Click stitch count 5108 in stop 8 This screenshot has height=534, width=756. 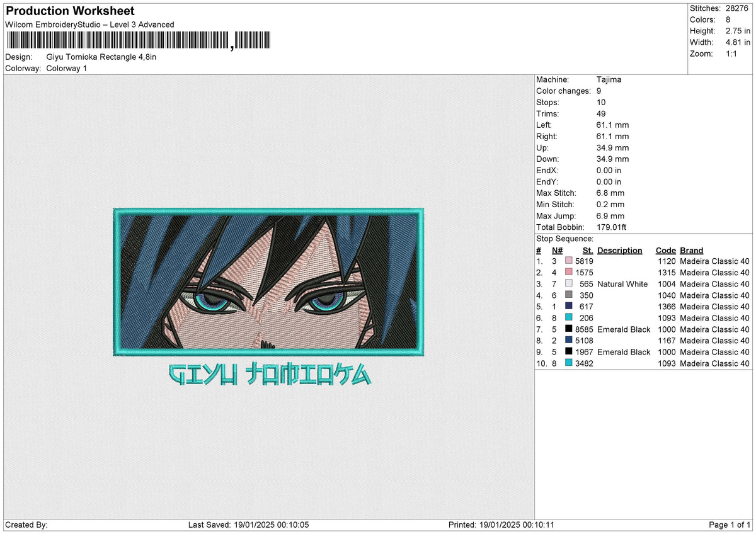click(x=584, y=341)
